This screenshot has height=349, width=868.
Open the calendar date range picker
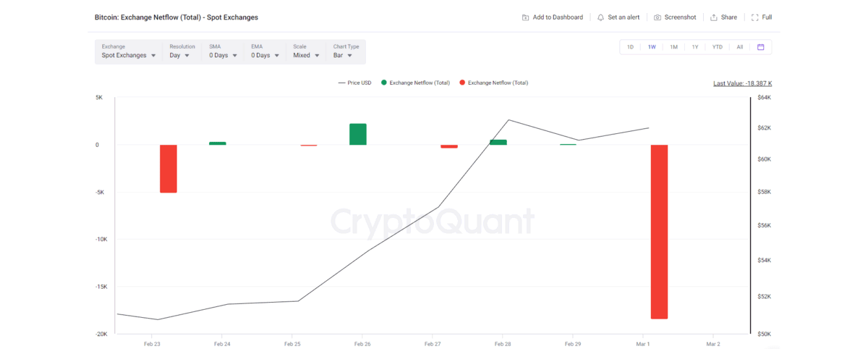[x=761, y=47]
